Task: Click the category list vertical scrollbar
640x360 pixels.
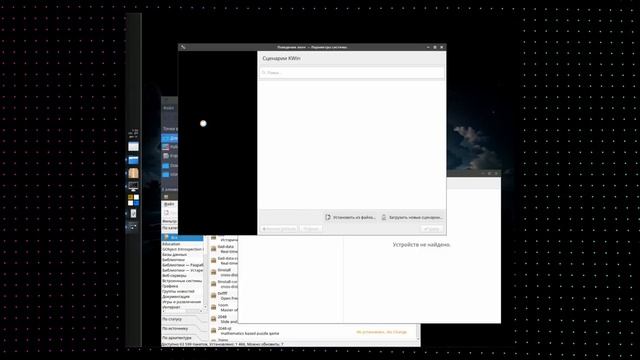Action: coord(205,273)
